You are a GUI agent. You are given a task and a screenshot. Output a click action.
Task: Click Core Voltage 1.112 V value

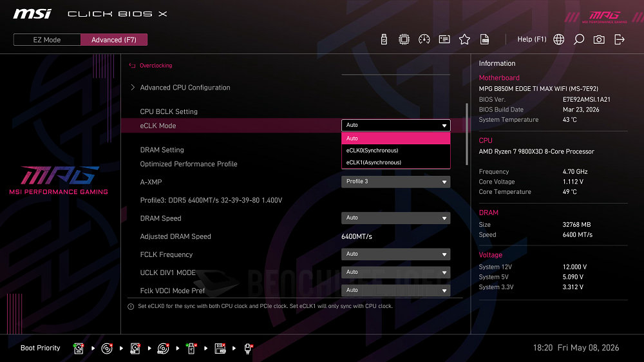click(573, 182)
